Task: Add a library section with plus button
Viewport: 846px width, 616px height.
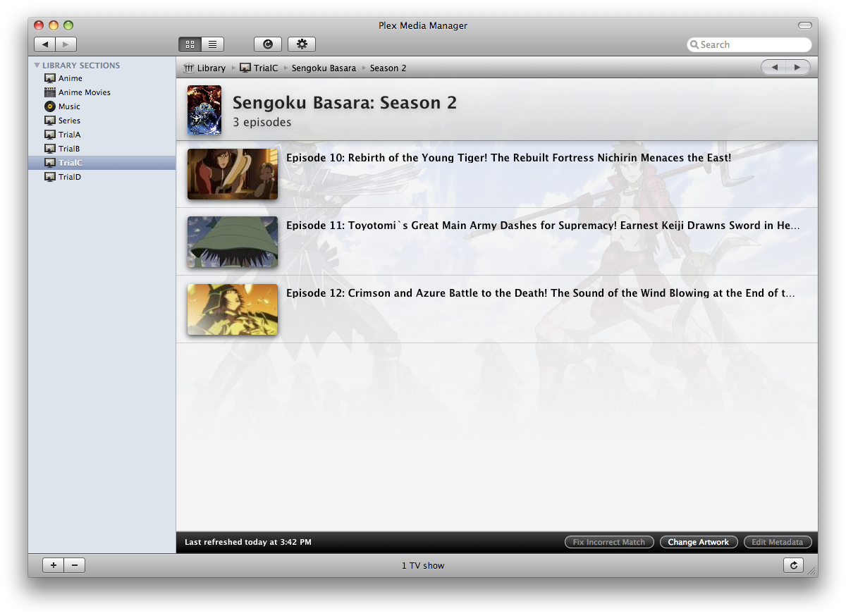Action: 54,565
